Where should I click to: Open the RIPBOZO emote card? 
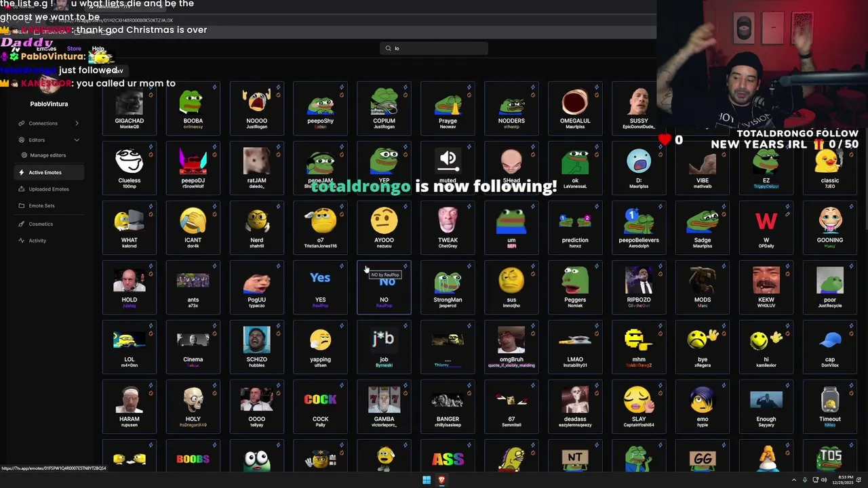(639, 286)
